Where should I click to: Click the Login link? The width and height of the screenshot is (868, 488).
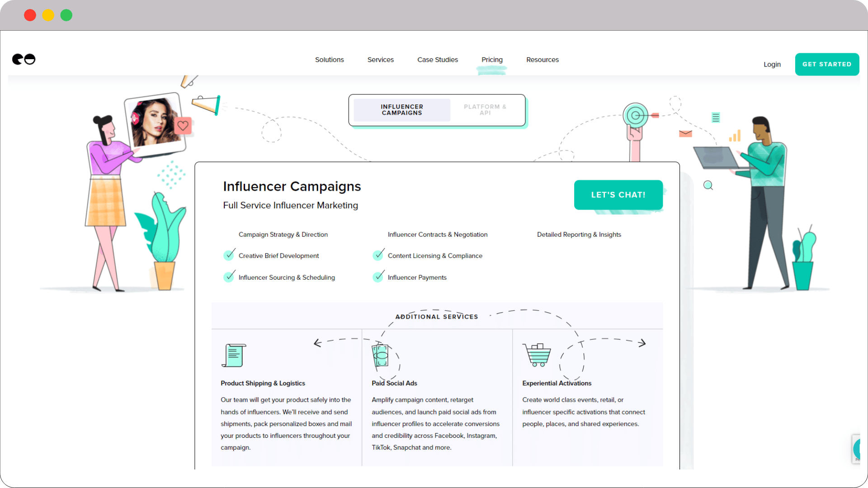pyautogui.click(x=772, y=64)
